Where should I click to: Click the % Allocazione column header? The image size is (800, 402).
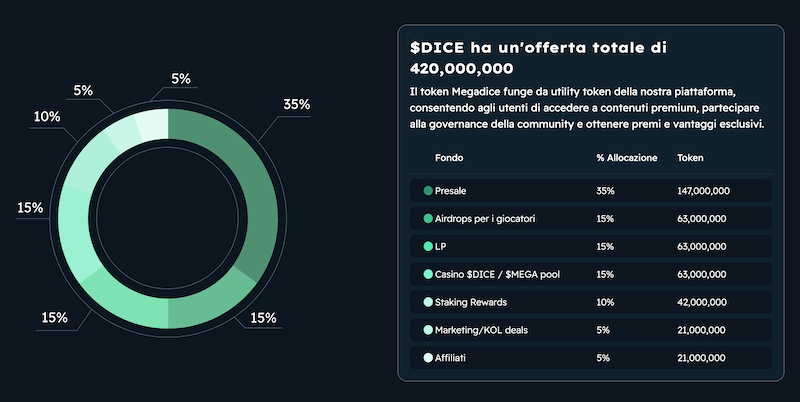coord(627,158)
